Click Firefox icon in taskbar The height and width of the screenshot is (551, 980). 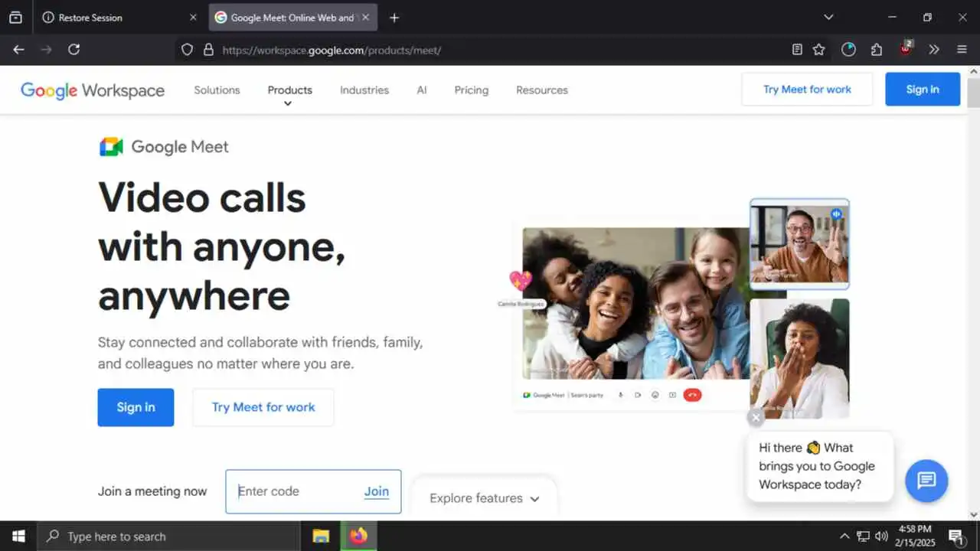(358, 536)
